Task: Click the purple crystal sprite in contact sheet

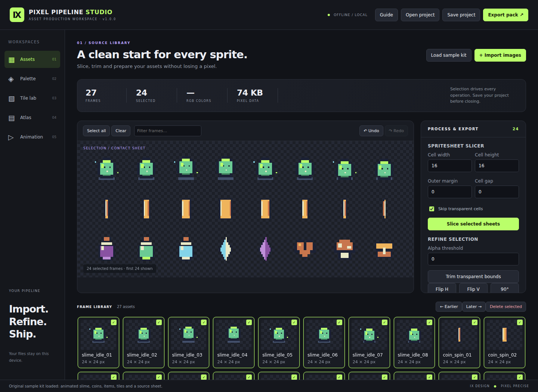Action: 265,248
